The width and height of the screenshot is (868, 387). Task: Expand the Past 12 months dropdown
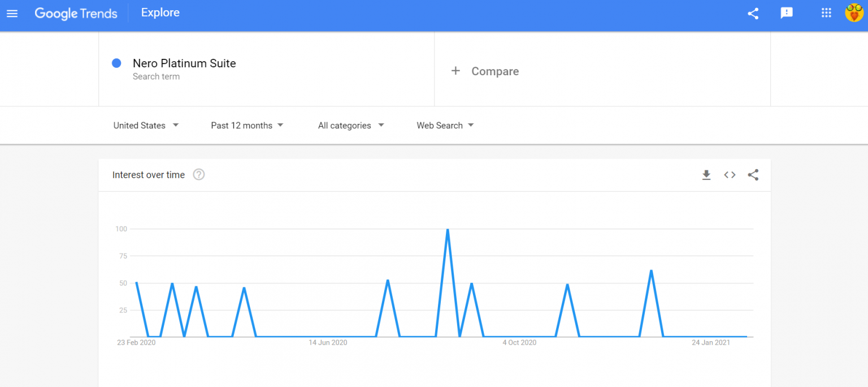pos(247,126)
